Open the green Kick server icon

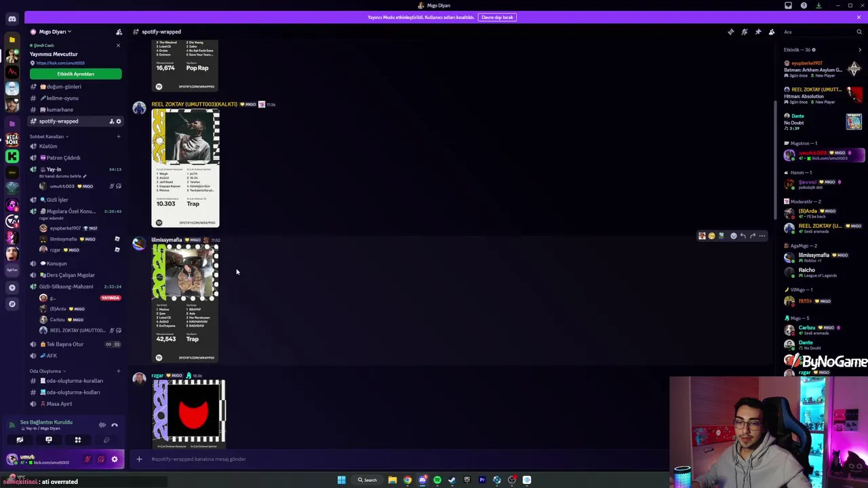[12, 157]
